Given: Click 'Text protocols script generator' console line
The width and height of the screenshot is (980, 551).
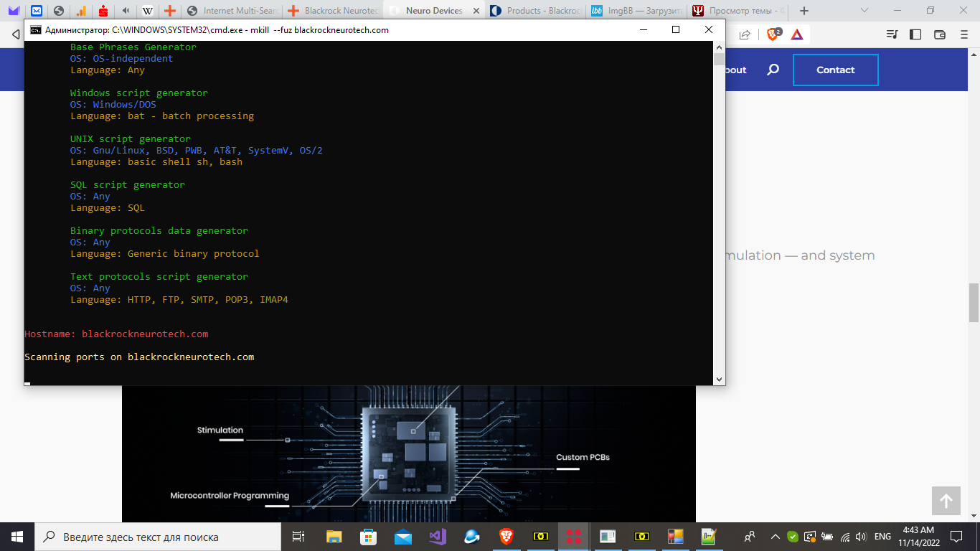Looking at the screenshot, I should pos(159,277).
